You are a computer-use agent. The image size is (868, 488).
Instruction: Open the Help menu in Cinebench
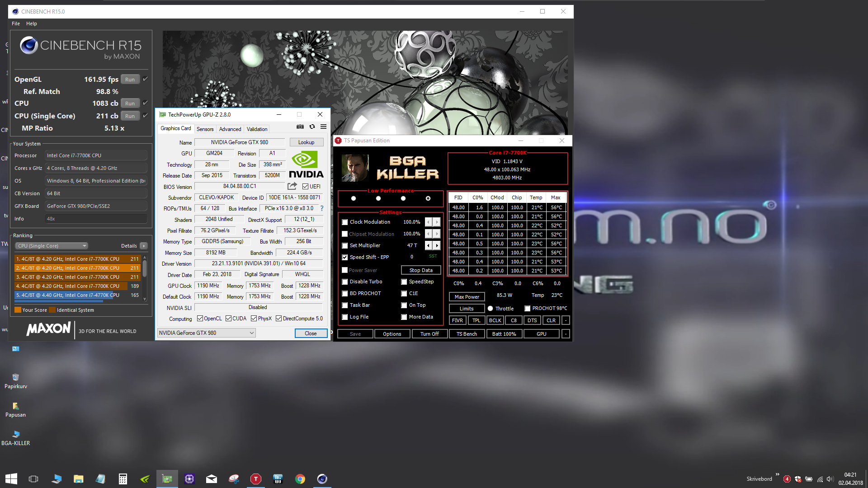click(x=32, y=23)
